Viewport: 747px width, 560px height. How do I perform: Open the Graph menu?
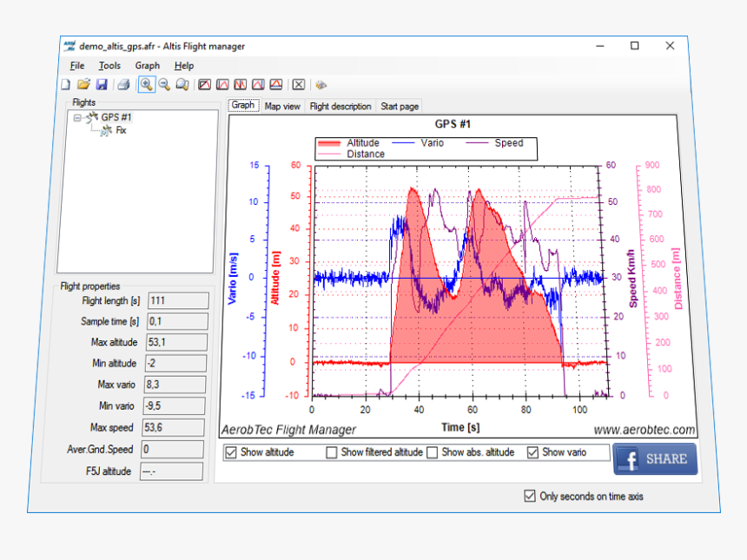(147, 65)
